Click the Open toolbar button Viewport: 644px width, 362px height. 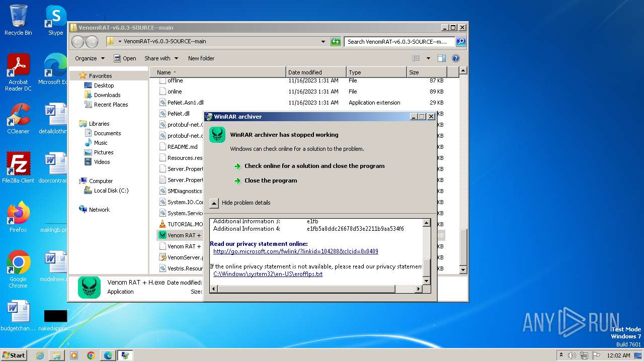pos(125,58)
